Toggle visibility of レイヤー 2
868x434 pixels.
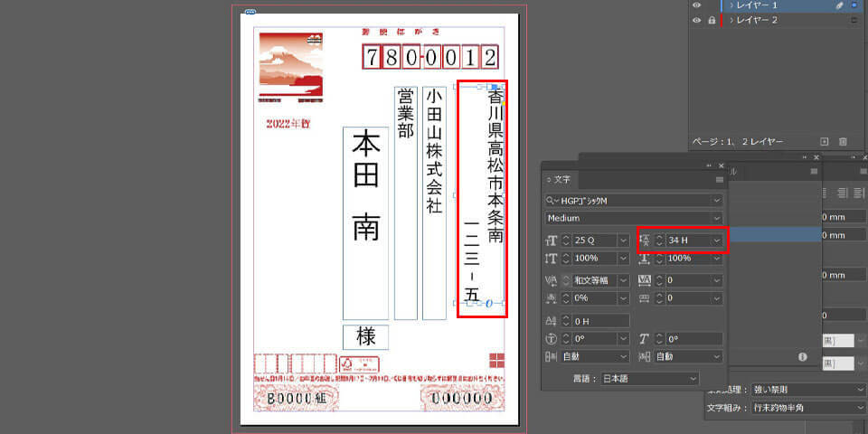(696, 20)
